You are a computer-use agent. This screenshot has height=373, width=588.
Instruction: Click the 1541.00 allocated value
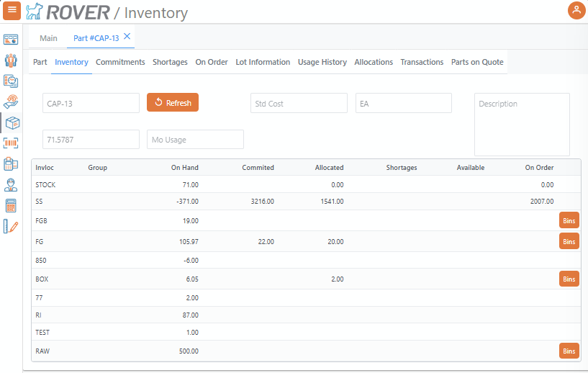coord(332,202)
